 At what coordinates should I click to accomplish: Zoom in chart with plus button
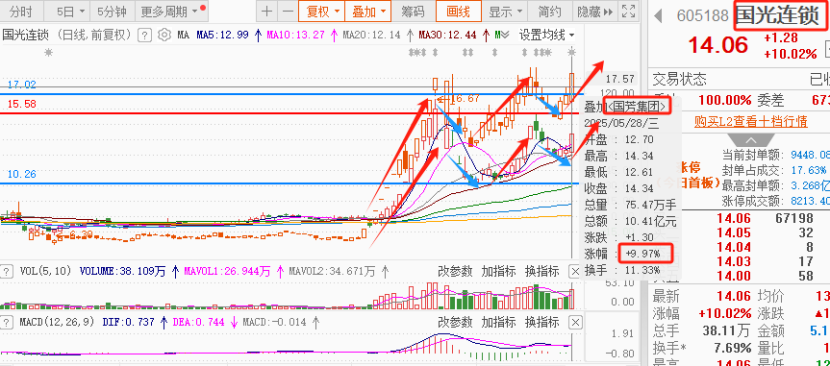click(x=267, y=11)
